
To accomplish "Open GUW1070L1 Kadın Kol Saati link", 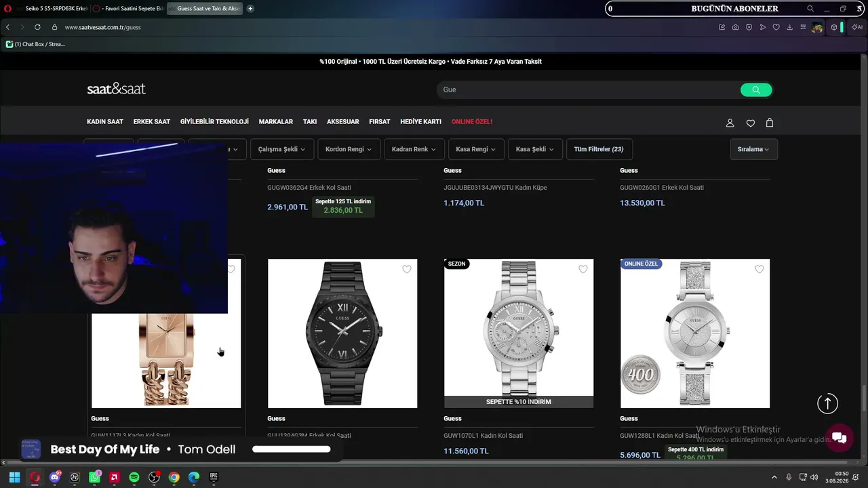I will [484, 436].
